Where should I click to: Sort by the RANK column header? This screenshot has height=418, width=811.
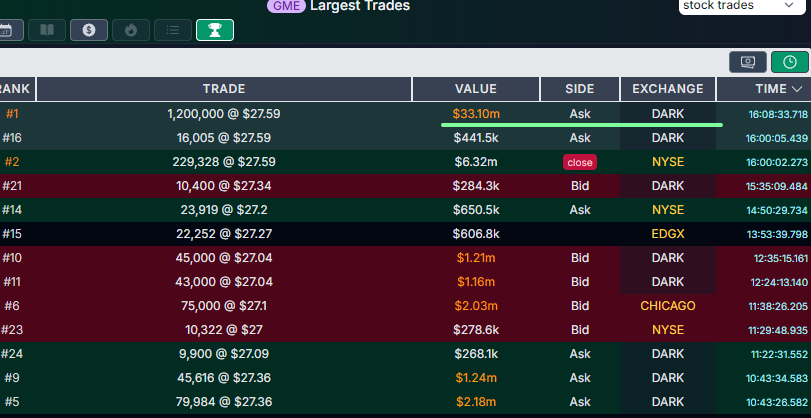point(17,89)
